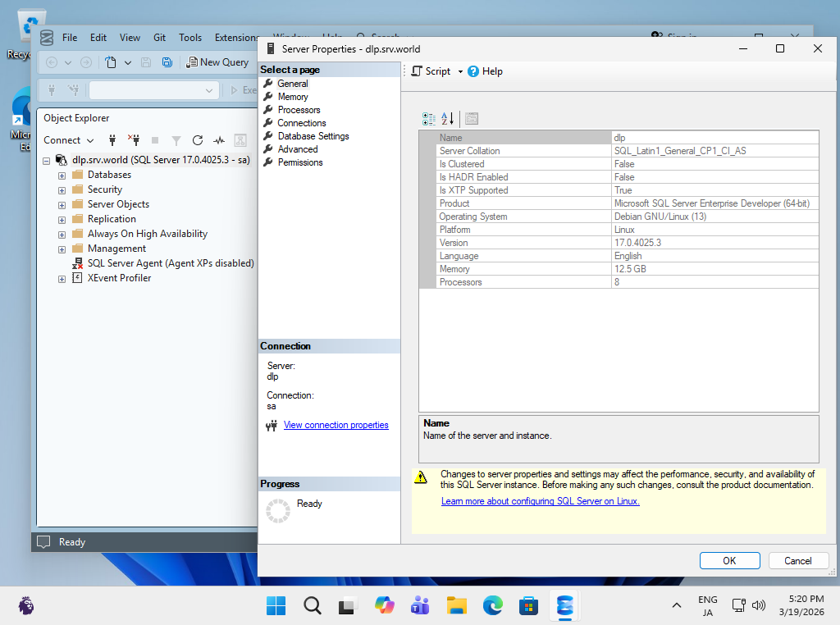Sort property grid alphabetically
Screen dimensions: 840x625
pyautogui.click(x=447, y=118)
